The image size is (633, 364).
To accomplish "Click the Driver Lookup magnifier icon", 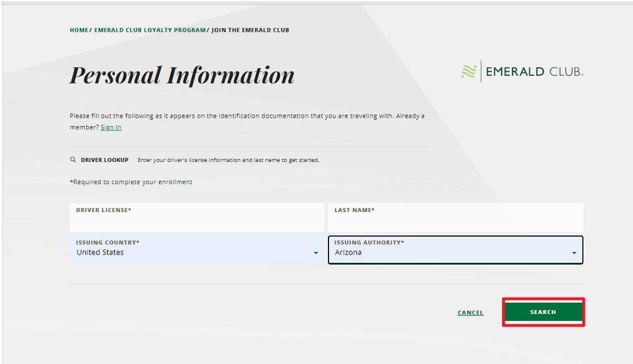I will pos(73,160).
